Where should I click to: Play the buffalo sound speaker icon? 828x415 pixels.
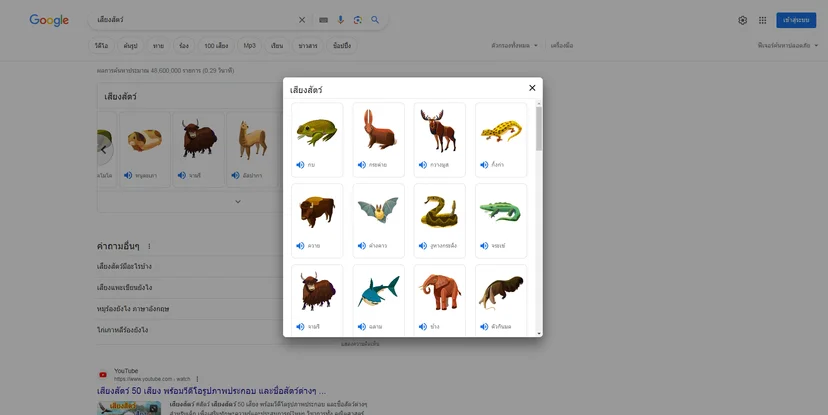300,246
